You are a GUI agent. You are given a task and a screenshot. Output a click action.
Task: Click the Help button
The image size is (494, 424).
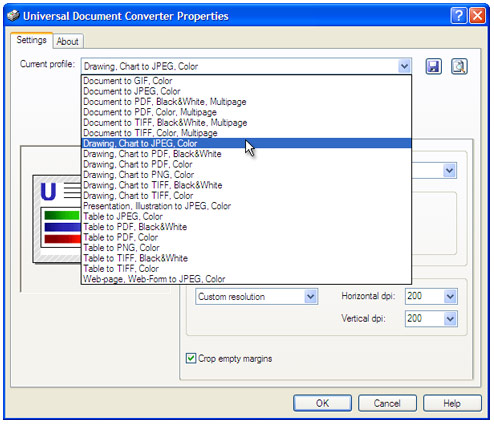click(452, 403)
